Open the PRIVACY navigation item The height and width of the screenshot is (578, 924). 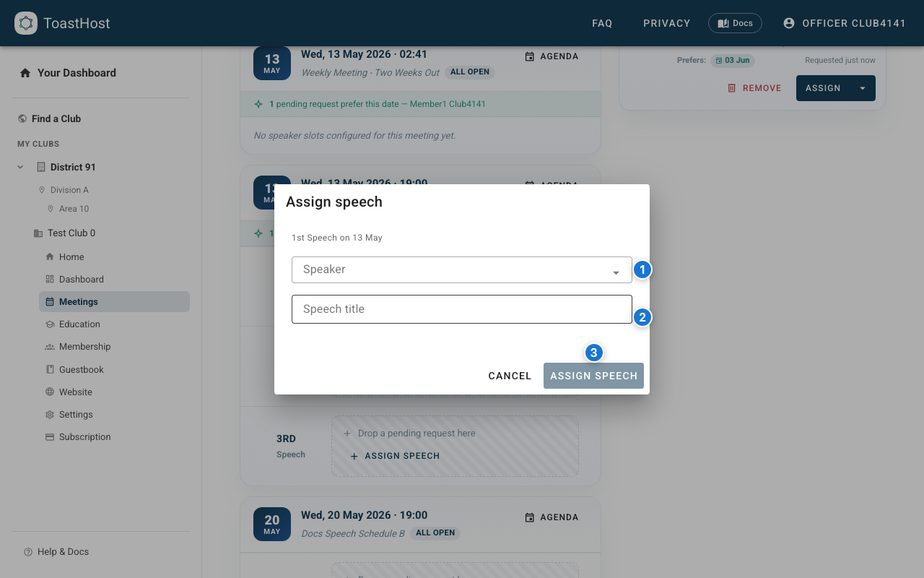666,22
